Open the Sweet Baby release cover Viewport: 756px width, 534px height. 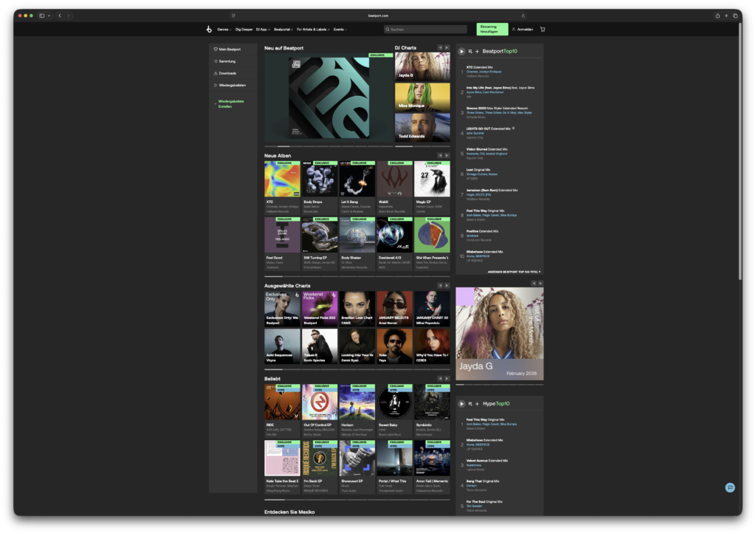[394, 403]
